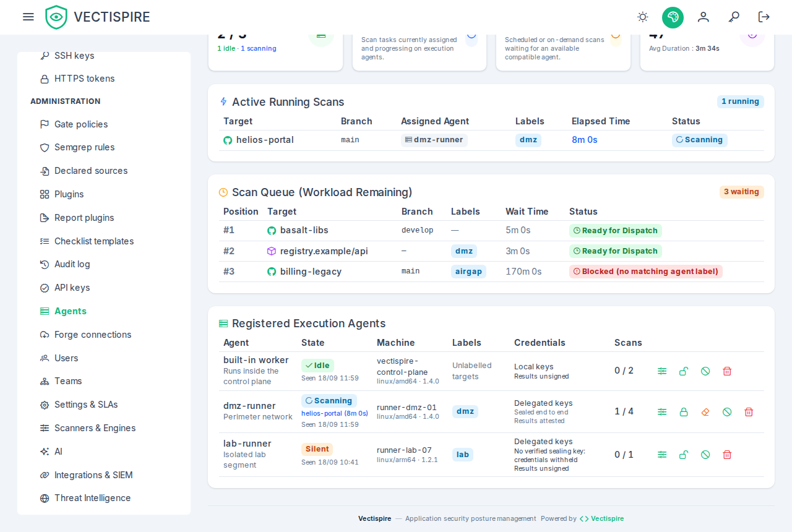Viewport: 792px width, 532px height.
Task: Delete the lab-runner agent
Action: tap(727, 455)
